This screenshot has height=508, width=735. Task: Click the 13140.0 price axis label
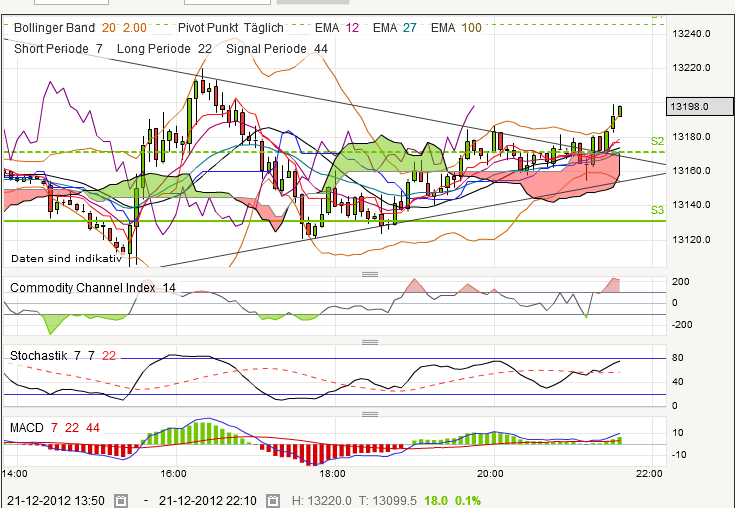[691, 205]
